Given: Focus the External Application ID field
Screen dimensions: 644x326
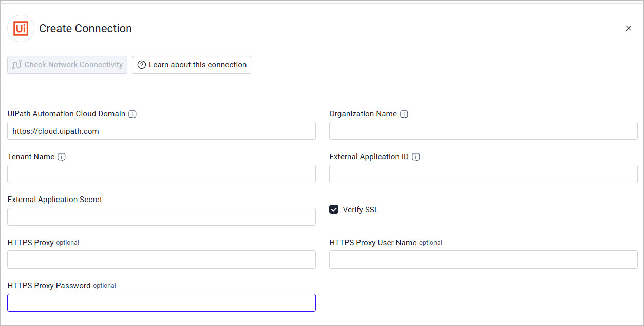Looking at the screenshot, I should click(483, 174).
